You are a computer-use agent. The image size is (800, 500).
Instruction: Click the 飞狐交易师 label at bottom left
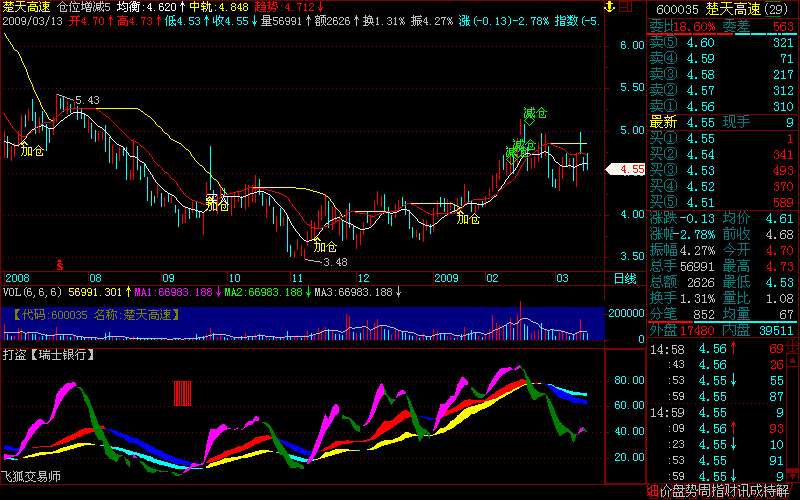pyautogui.click(x=31, y=477)
